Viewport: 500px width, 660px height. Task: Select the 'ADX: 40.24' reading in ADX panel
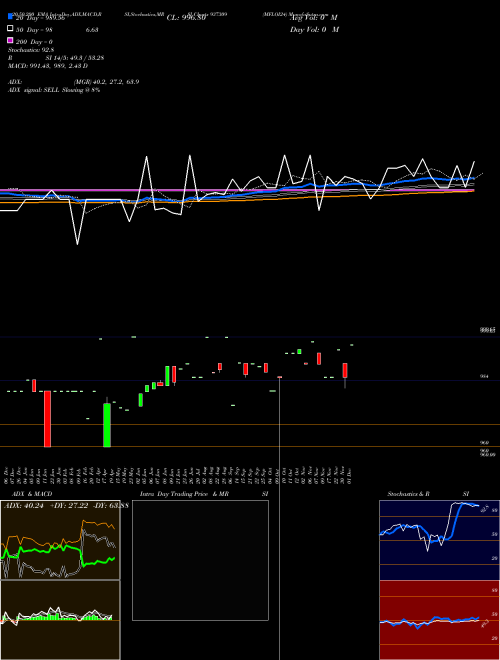pyautogui.click(x=24, y=506)
